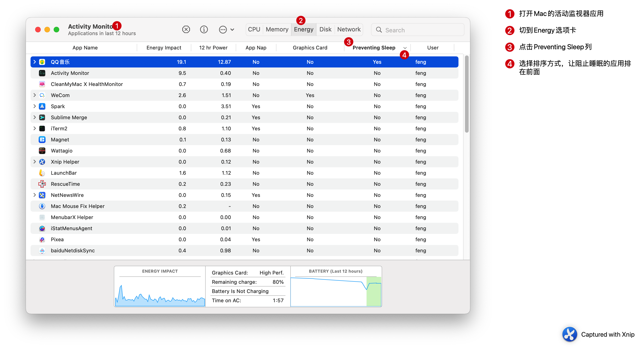This screenshot has height=348, width=644.
Task: Select the Activity Monitor process name
Action: point(70,73)
